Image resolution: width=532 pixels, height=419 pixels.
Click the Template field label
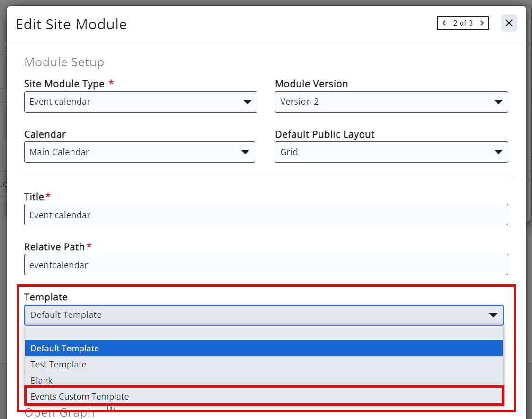[46, 297]
